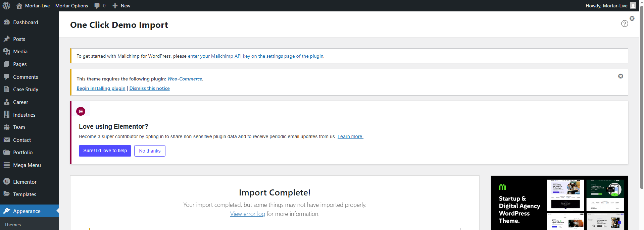Open Themes submenu item
The width and height of the screenshot is (644, 230).
pyautogui.click(x=13, y=225)
